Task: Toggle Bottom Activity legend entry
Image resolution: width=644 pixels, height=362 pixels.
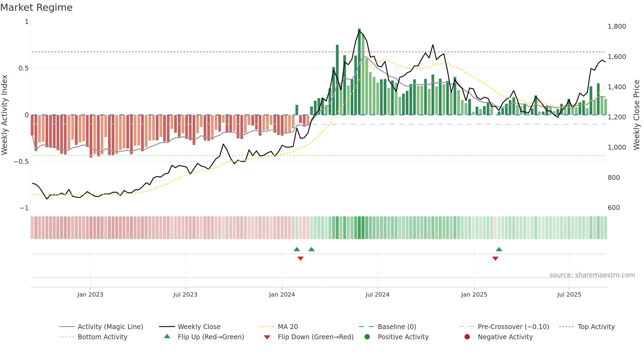Action: click(93, 337)
